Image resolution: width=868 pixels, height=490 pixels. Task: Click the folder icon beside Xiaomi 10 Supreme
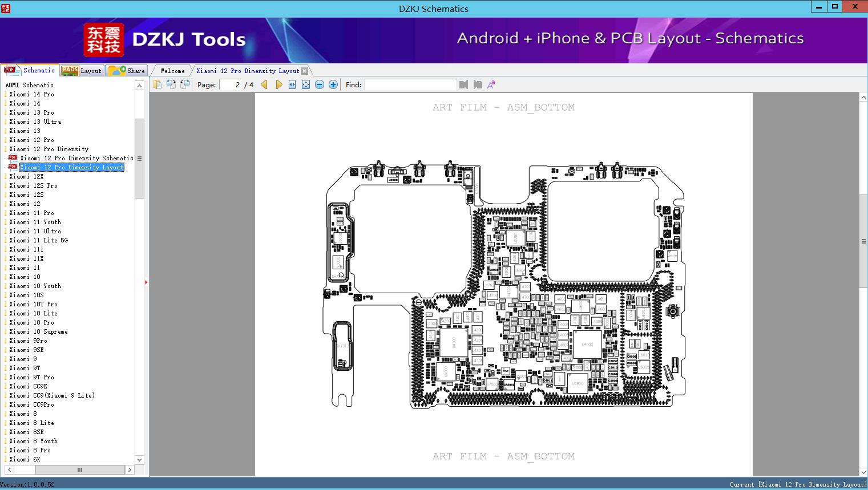(6, 331)
